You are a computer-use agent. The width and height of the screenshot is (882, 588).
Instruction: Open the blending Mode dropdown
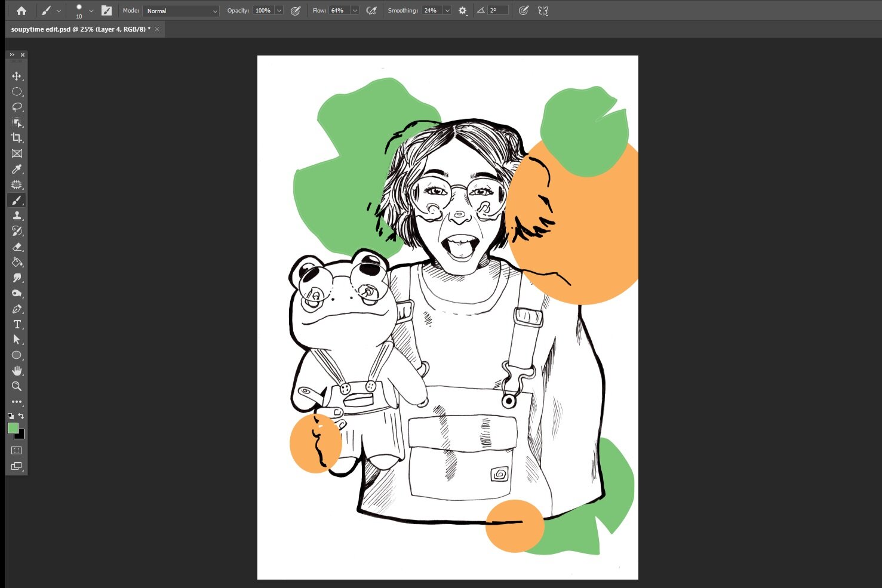click(181, 11)
